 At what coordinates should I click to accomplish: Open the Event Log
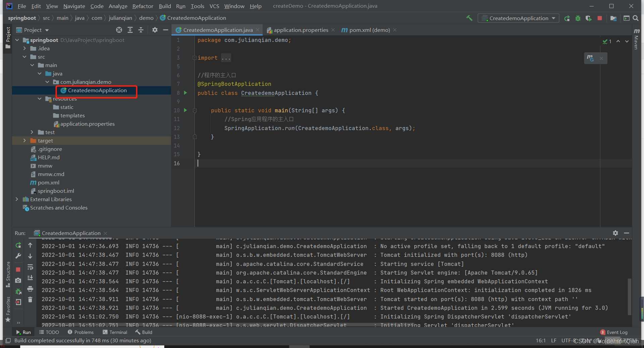coord(614,332)
